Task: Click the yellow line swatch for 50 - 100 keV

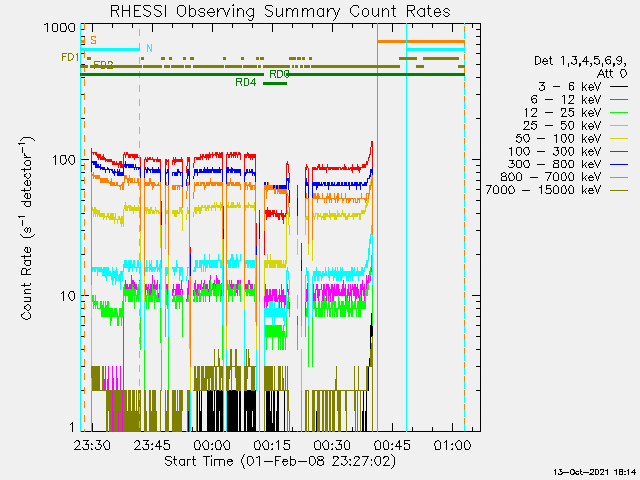Action: coord(619,139)
